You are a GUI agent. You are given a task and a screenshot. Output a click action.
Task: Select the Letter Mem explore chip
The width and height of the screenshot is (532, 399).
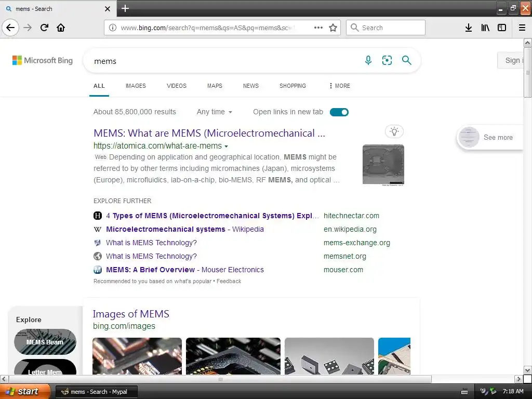click(x=45, y=367)
